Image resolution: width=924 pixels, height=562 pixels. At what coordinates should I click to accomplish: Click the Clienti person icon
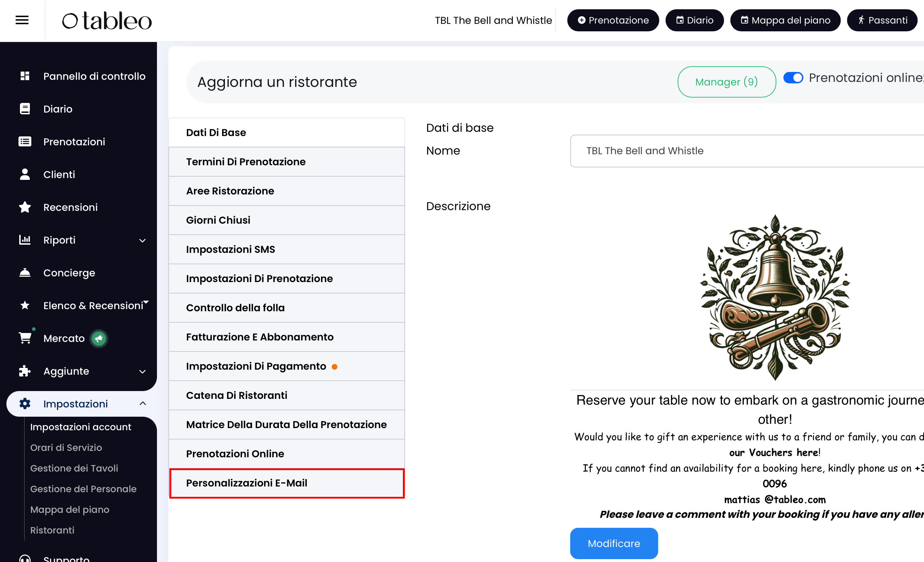click(25, 175)
